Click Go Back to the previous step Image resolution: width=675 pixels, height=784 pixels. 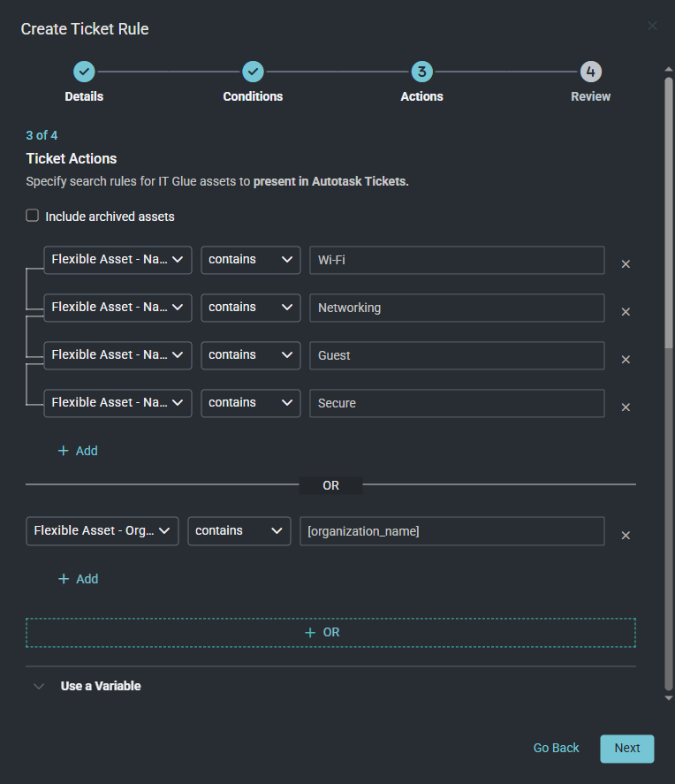point(556,748)
